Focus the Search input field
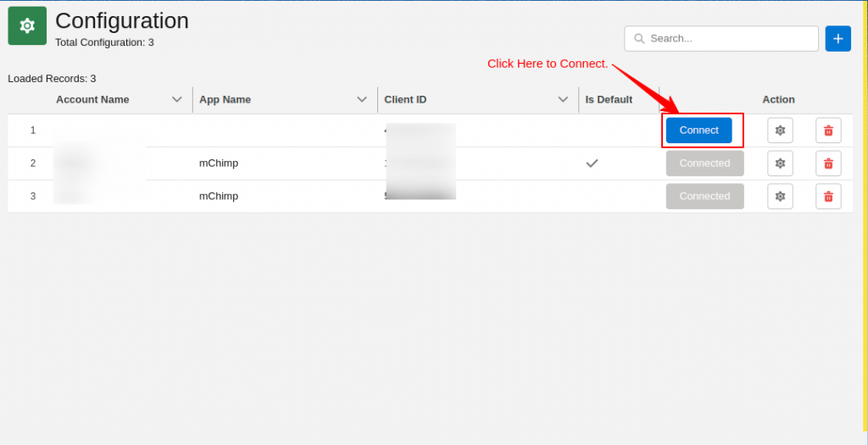This screenshot has width=868, height=445. pos(729,39)
